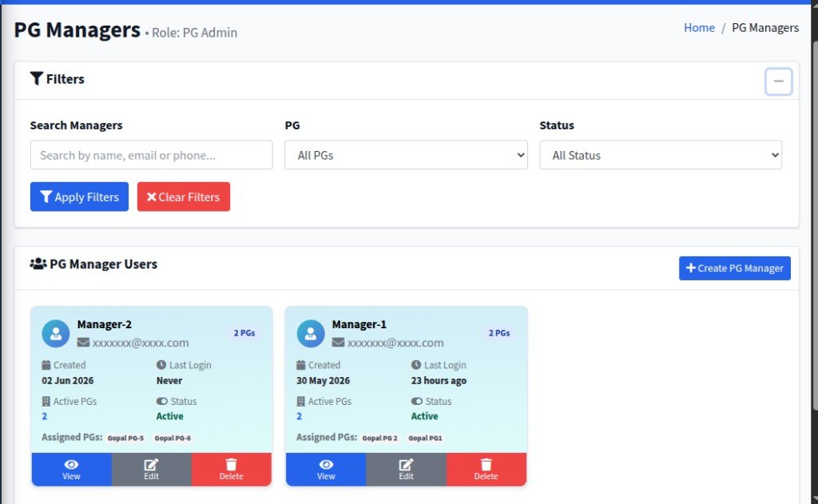Click the 2 PGs badge on Manager-2 card
818x504 pixels.
point(244,333)
